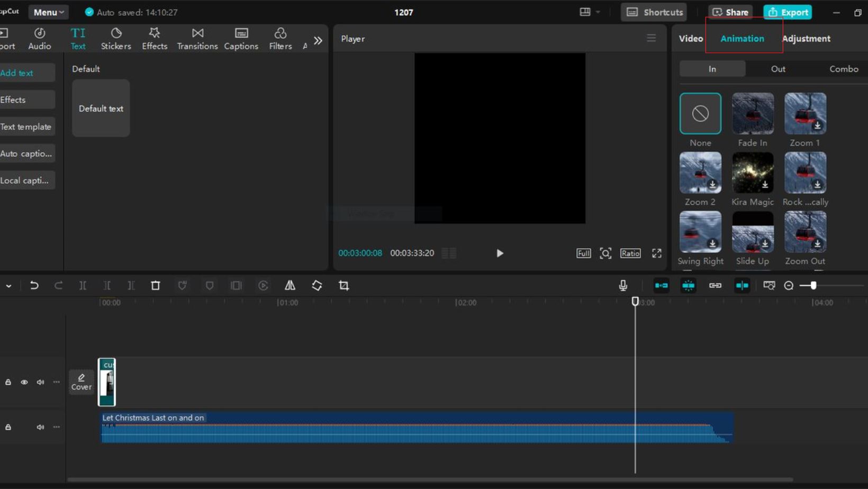Choose the None animation option
Screen dimensions: 868x489
coord(700,113)
